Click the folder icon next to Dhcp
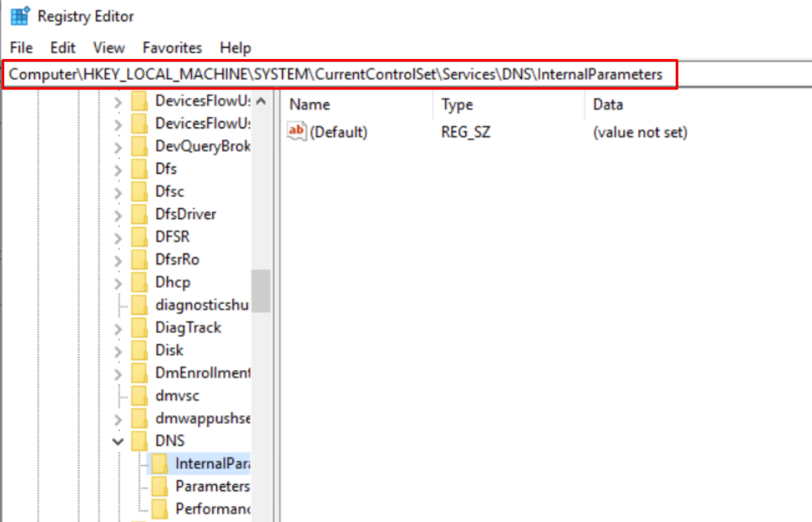Image resolution: width=812 pixels, height=522 pixels. coord(139,283)
